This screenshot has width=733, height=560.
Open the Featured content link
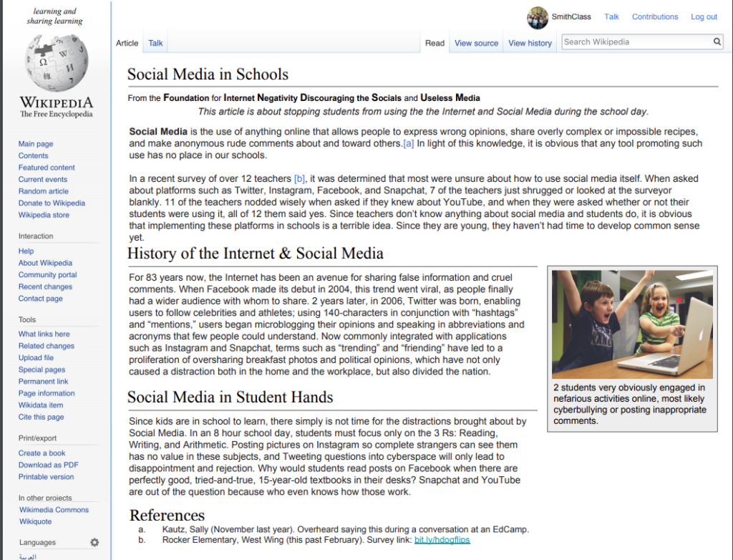[x=47, y=168]
